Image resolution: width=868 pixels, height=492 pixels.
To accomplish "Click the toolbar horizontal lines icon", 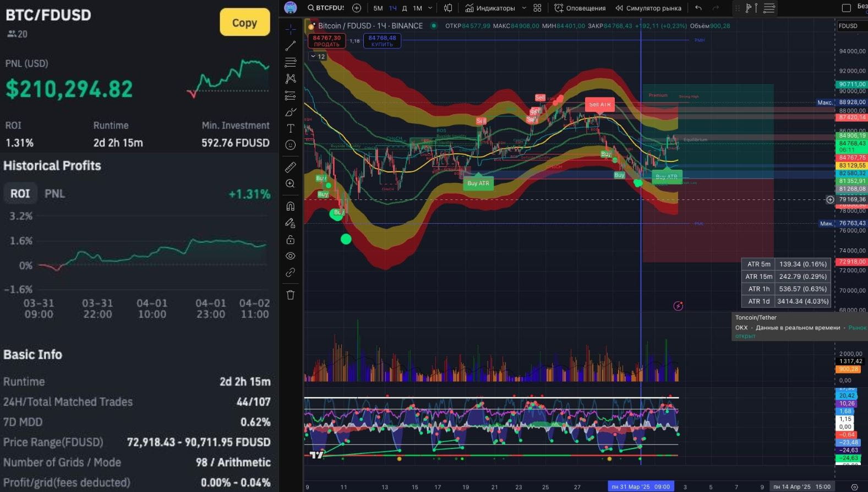I will tap(769, 8).
